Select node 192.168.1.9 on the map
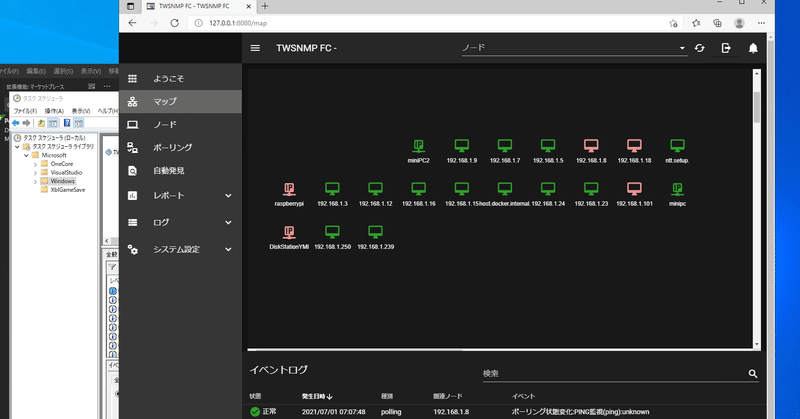This screenshot has width=800, height=419. pyautogui.click(x=462, y=145)
